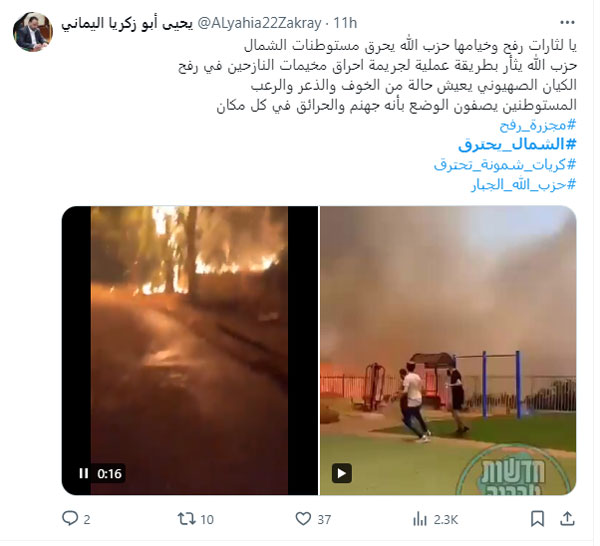The image size is (600, 546).
Task: Open the @ALyahia22Zakray handle link
Action: tap(259, 23)
